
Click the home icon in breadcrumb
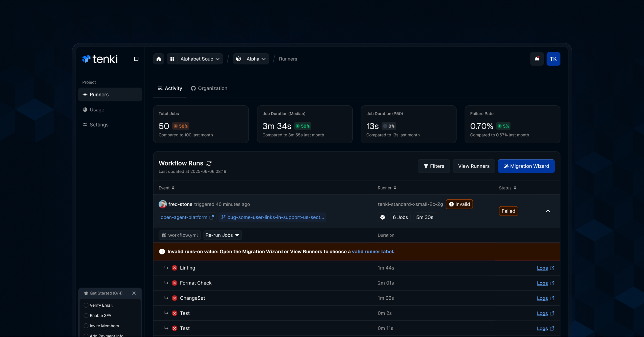tap(159, 59)
